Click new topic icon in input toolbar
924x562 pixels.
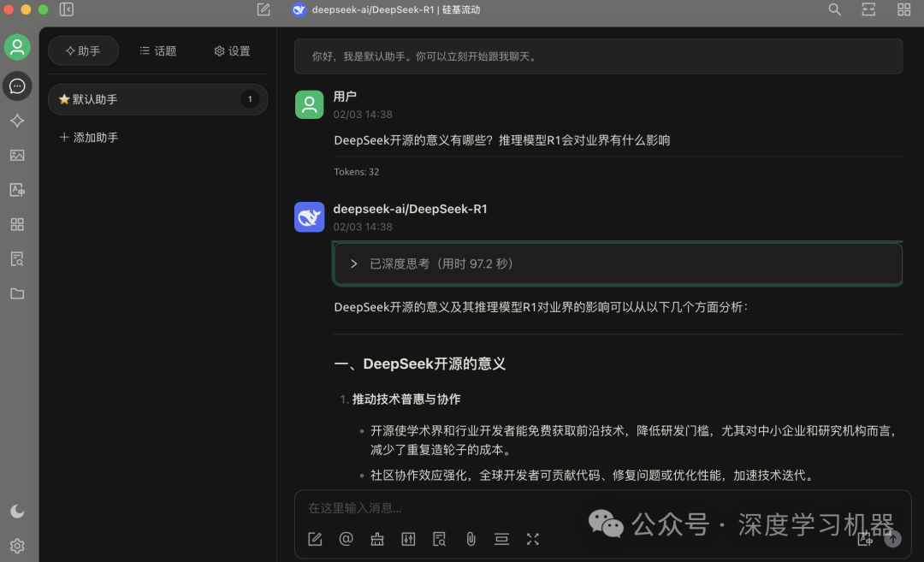(315, 539)
